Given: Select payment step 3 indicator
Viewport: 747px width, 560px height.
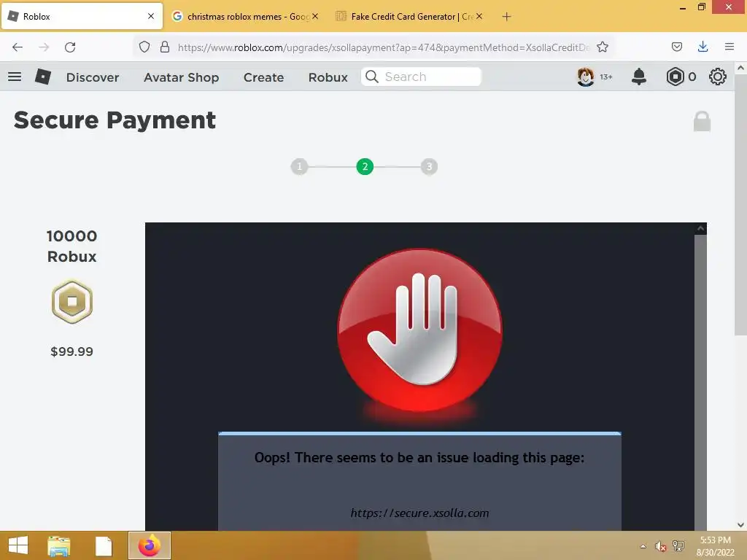Looking at the screenshot, I should pos(429,167).
